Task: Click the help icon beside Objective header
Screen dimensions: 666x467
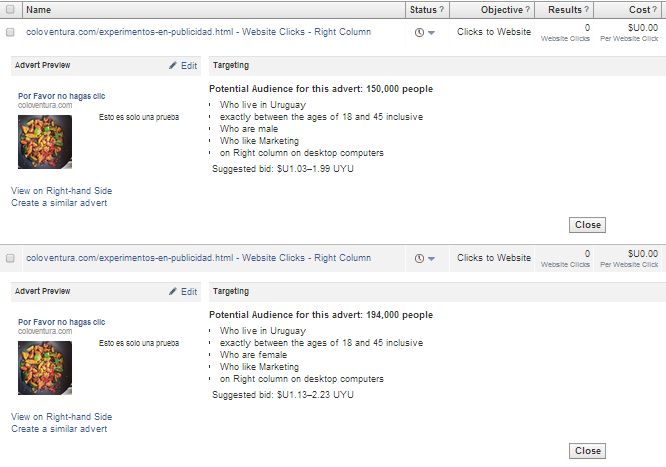Action: (528, 10)
